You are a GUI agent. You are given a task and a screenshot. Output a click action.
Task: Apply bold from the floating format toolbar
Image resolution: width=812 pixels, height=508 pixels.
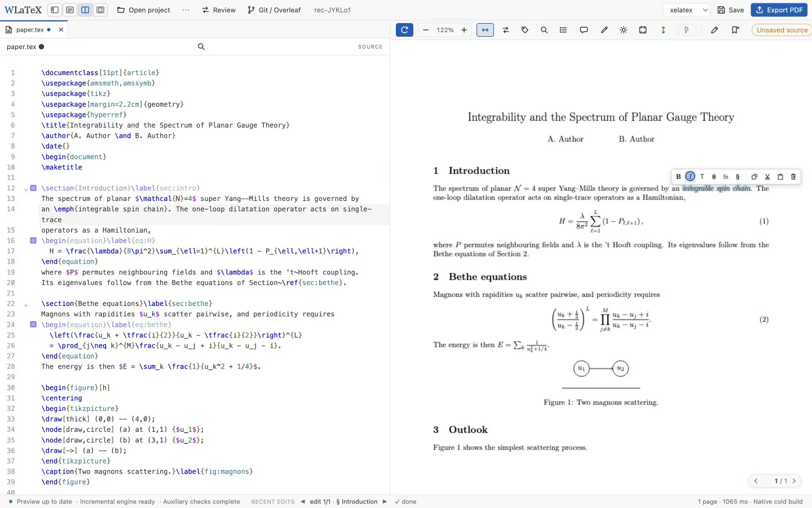click(678, 177)
